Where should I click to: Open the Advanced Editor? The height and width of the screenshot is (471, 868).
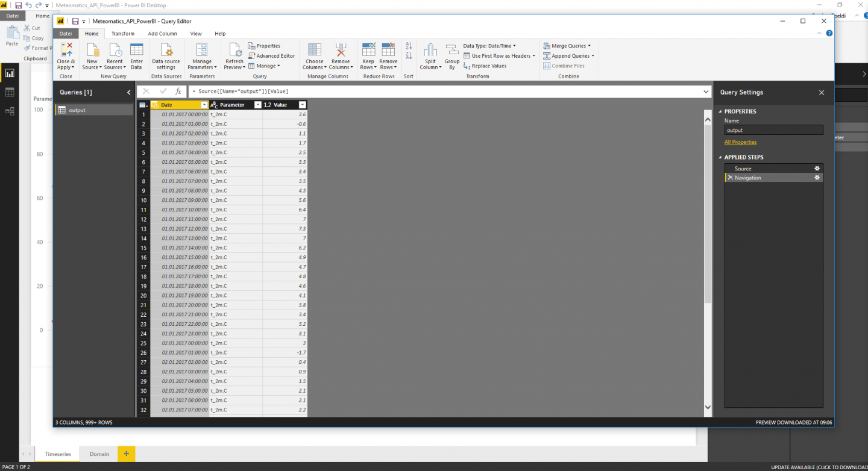click(271, 56)
